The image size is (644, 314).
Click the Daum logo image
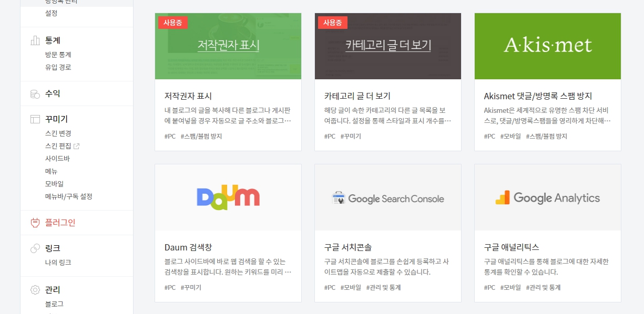click(228, 197)
